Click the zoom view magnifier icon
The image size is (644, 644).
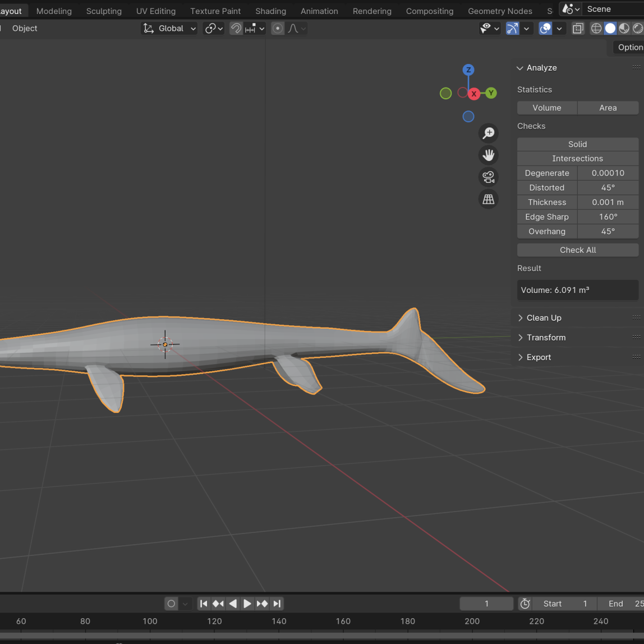[x=489, y=133]
